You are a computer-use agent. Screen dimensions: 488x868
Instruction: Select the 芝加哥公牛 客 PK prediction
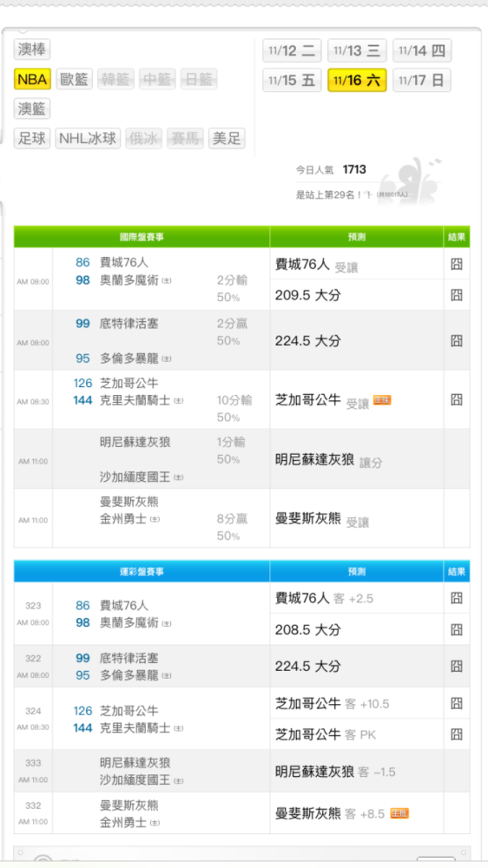click(326, 734)
